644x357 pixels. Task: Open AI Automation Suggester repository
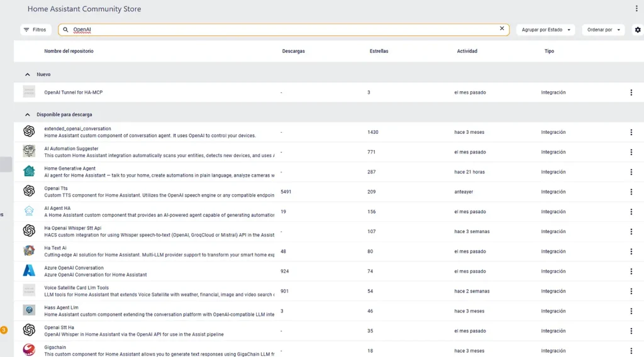[328, 152]
